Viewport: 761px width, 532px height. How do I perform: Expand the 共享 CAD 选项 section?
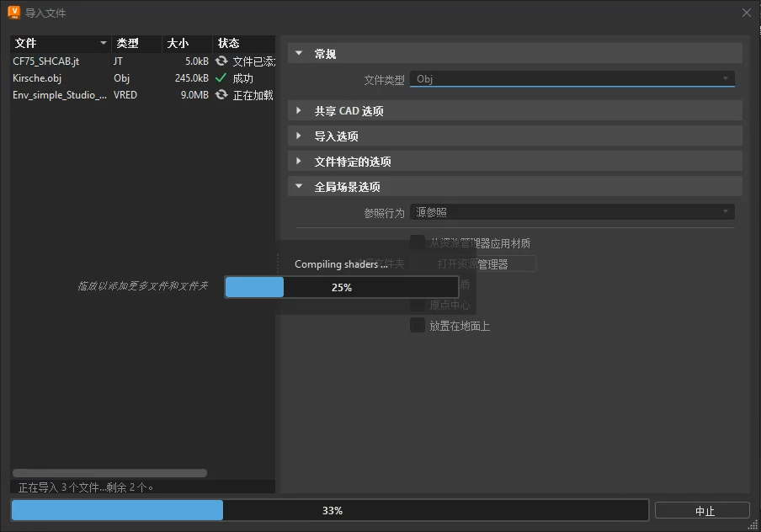(x=515, y=110)
